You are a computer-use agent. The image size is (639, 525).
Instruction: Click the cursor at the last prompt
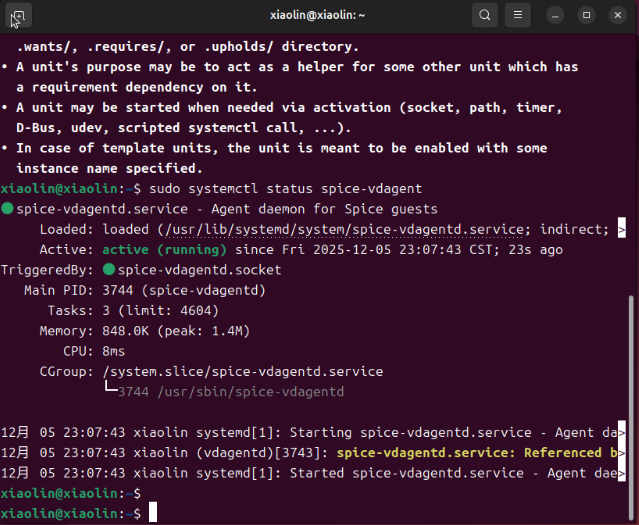(x=153, y=513)
